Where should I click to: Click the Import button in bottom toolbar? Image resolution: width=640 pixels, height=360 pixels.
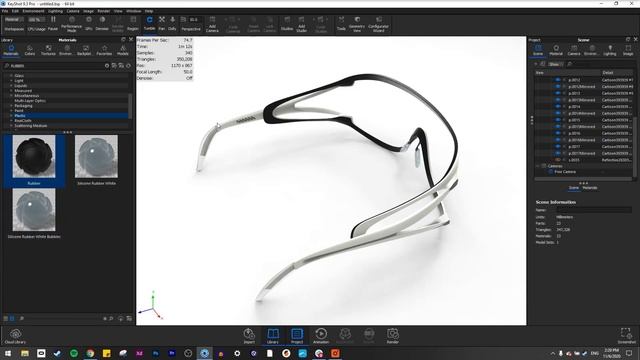pyautogui.click(x=249, y=336)
